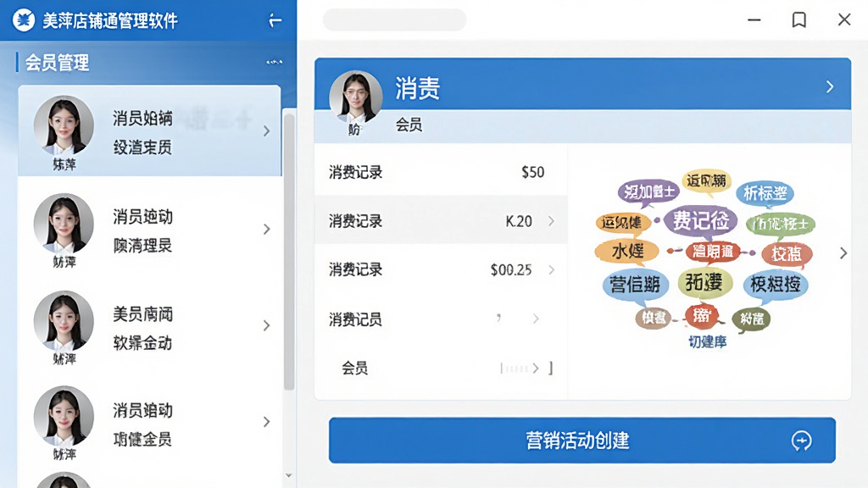
Task: Click the $00.25 amount value
Action: pos(511,270)
